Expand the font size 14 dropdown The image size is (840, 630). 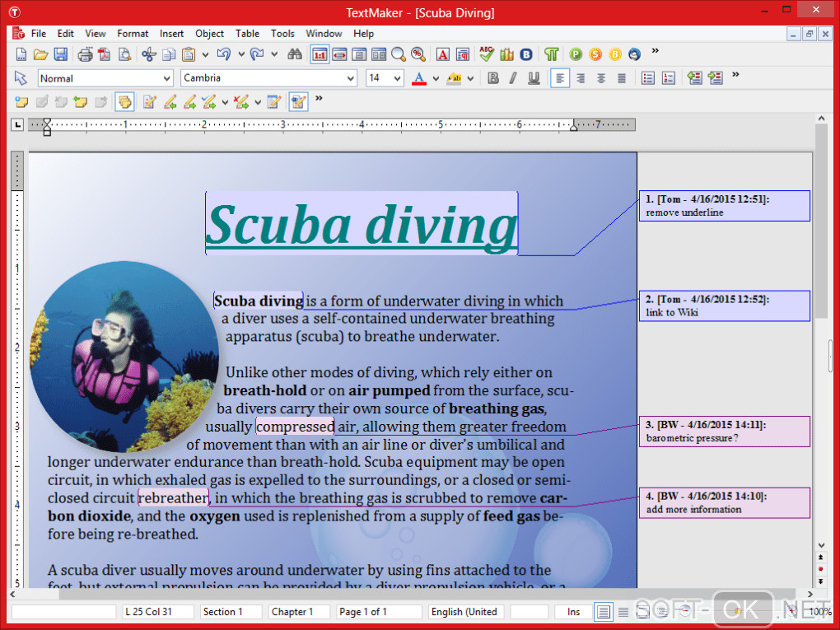click(x=397, y=78)
